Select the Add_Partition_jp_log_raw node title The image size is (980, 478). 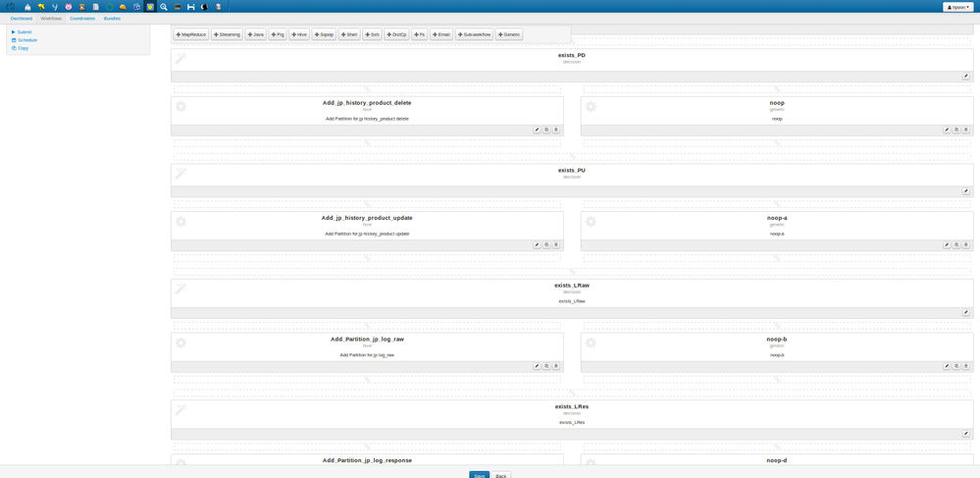click(367, 339)
